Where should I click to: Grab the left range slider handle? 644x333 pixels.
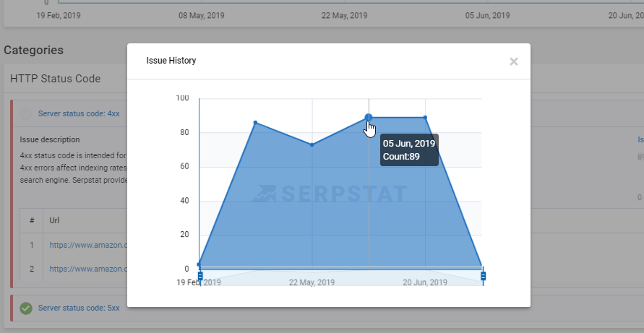click(x=200, y=276)
